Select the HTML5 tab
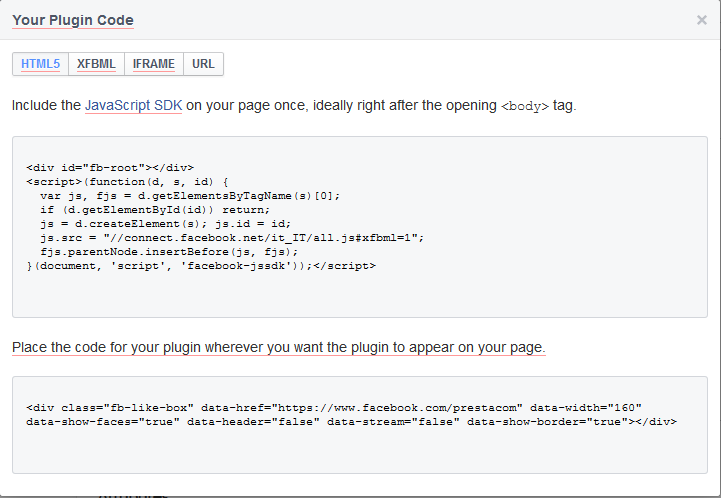Screen dimensions: 721x498 click(40, 64)
